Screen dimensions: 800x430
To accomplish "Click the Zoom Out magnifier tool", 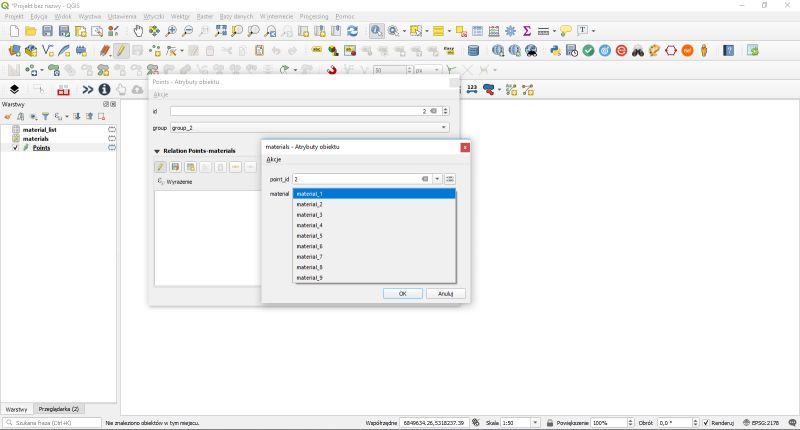I will (187, 31).
